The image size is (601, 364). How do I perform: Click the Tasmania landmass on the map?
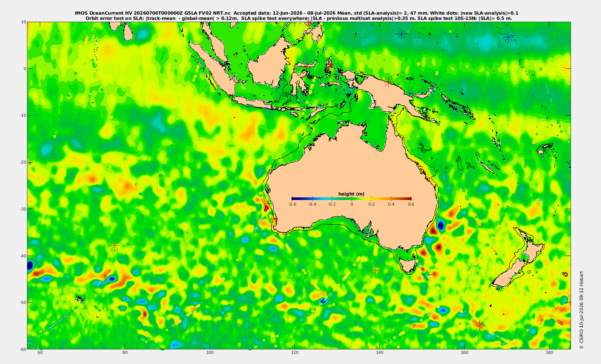click(408, 266)
